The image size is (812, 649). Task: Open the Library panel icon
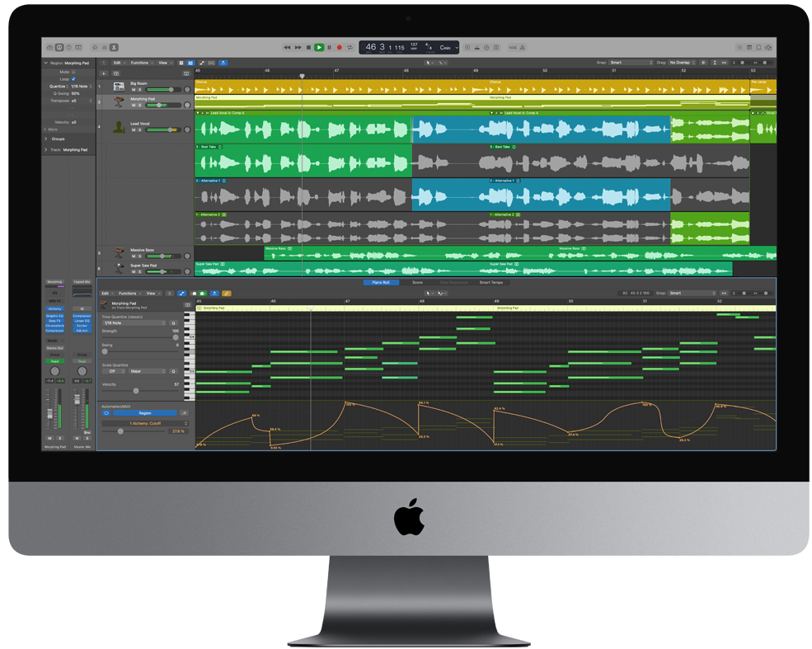[49, 48]
